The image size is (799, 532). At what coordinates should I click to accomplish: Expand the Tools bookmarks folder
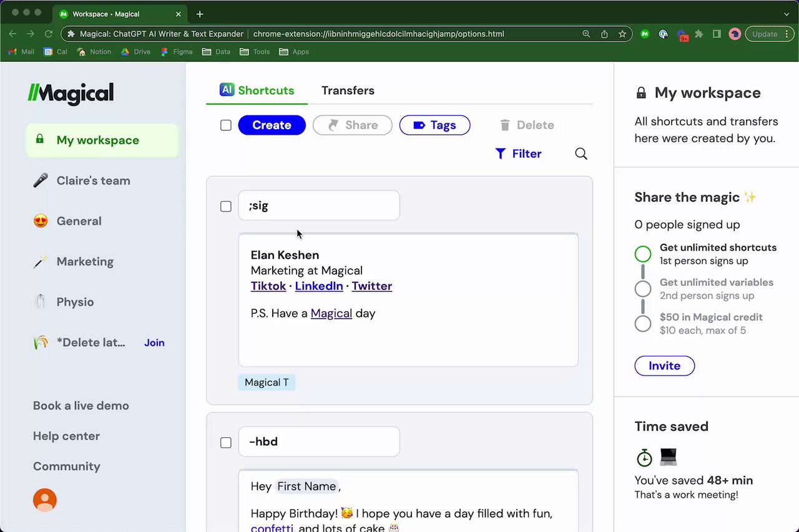pyautogui.click(x=255, y=52)
